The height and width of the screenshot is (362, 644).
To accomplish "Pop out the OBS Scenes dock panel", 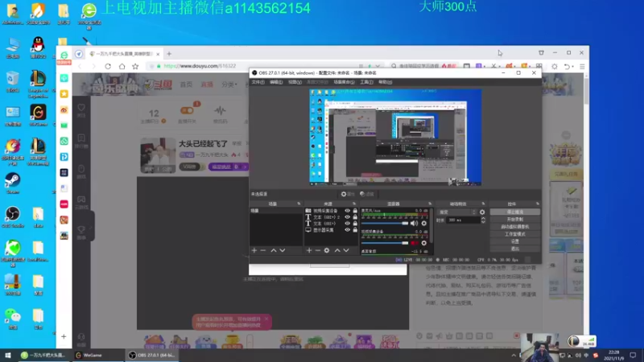I will pyautogui.click(x=299, y=204).
